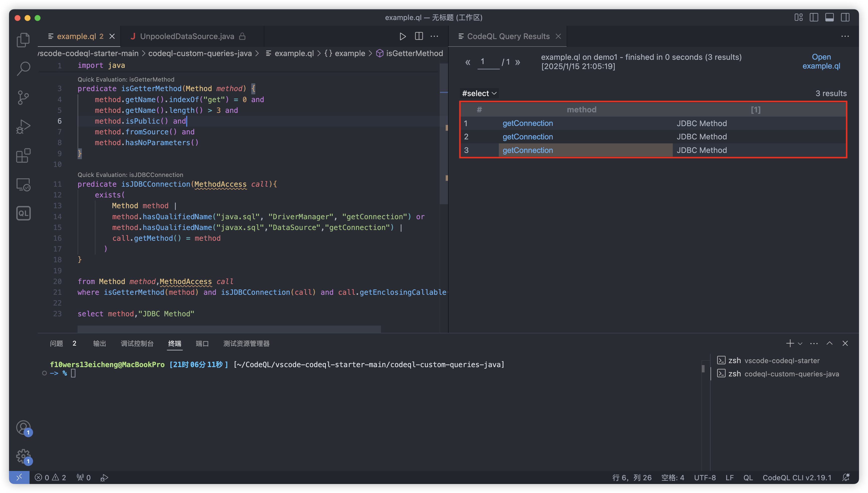Click the results page number field
868x493 pixels.
click(x=488, y=62)
